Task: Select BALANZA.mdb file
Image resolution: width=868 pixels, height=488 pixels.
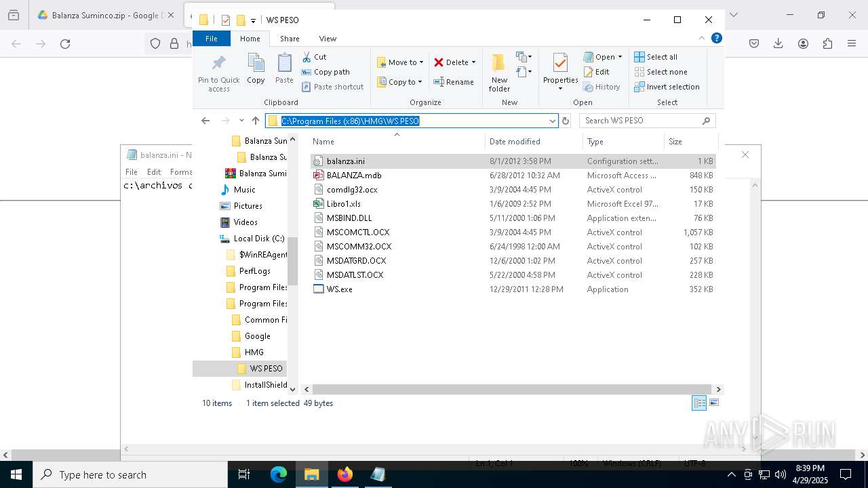Action: pos(513,176)
